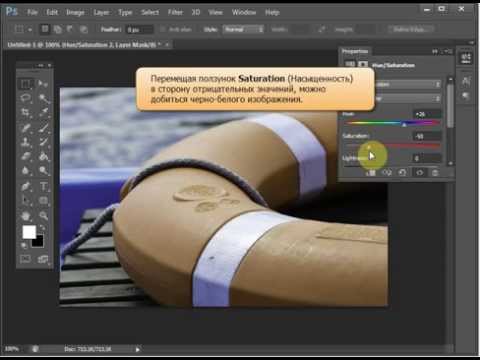Screen dimensions: 480x360
Task: Click the white foreground color swatch
Action: [x=29, y=232]
